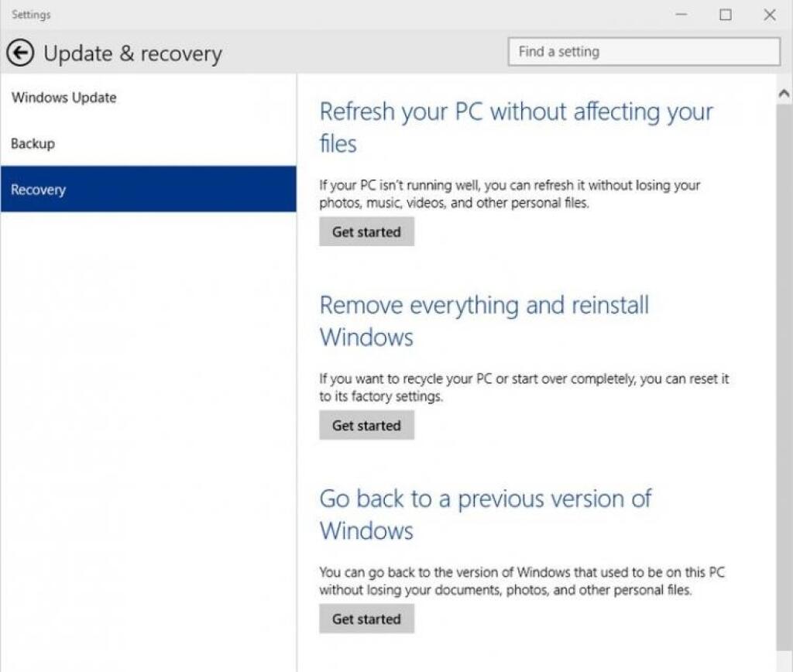Click the 'Update & recovery' page title

pyautogui.click(x=132, y=53)
